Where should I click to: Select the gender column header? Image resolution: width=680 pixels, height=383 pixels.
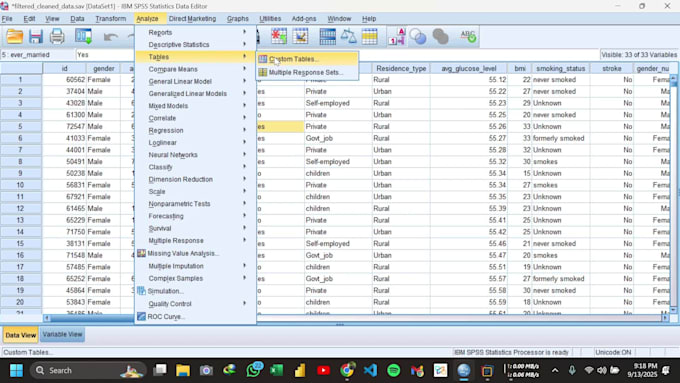pyautogui.click(x=104, y=69)
